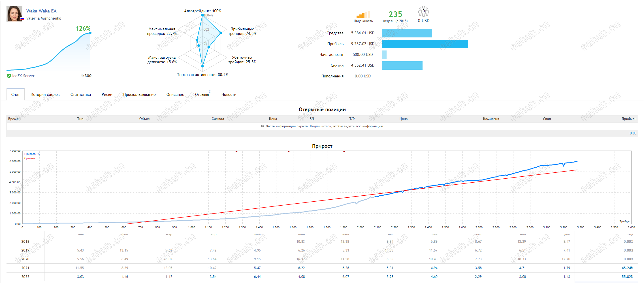Switch to the Статистика tab
644x283 pixels.
[x=81, y=94]
